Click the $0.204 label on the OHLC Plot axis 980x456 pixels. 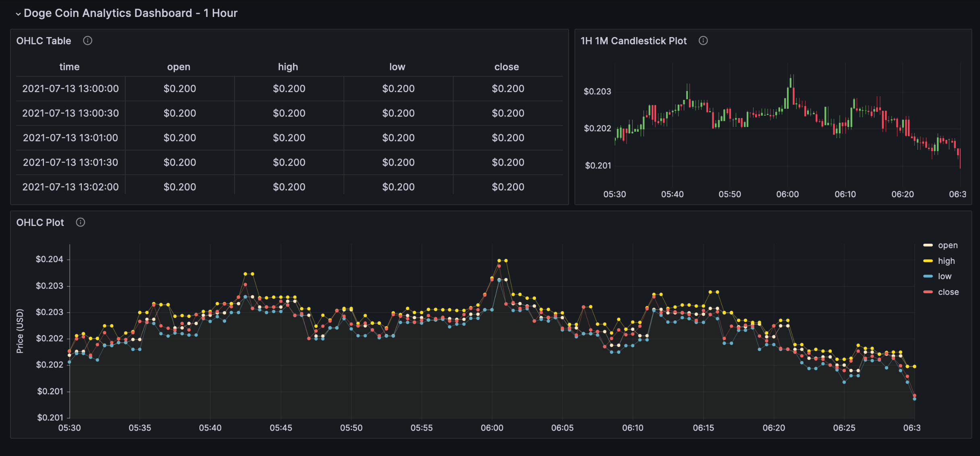[x=50, y=259]
